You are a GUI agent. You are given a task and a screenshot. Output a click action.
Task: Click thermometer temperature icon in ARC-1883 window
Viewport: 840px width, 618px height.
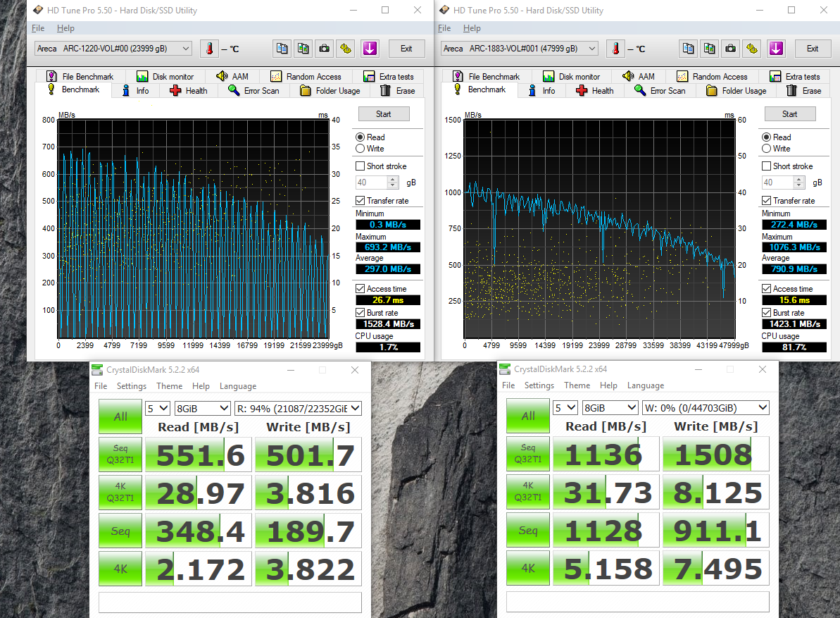[616, 49]
